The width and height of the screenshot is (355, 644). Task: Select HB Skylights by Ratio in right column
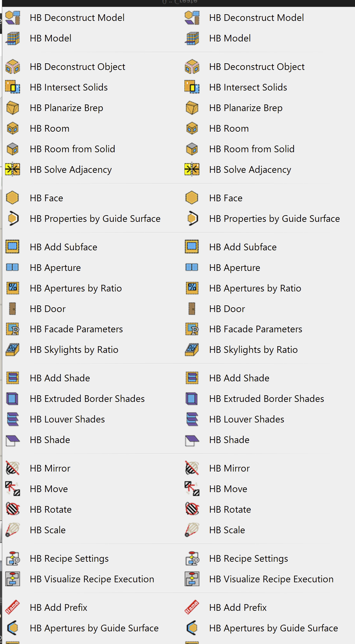[253, 350]
